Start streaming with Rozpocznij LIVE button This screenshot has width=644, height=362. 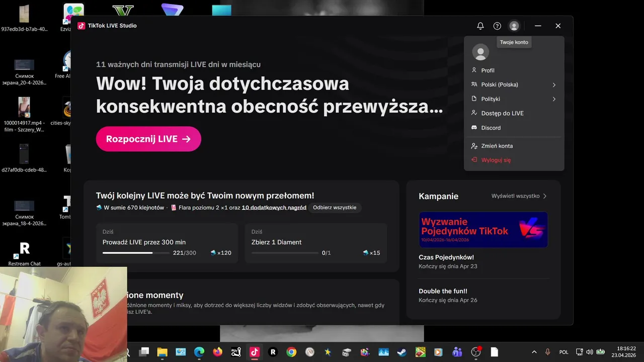(148, 139)
